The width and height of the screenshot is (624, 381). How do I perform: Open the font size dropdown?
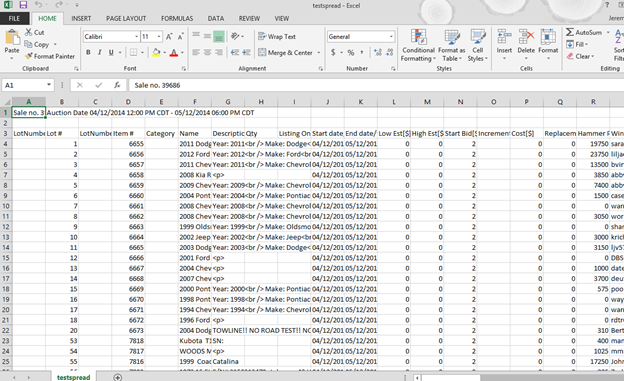tap(159, 37)
